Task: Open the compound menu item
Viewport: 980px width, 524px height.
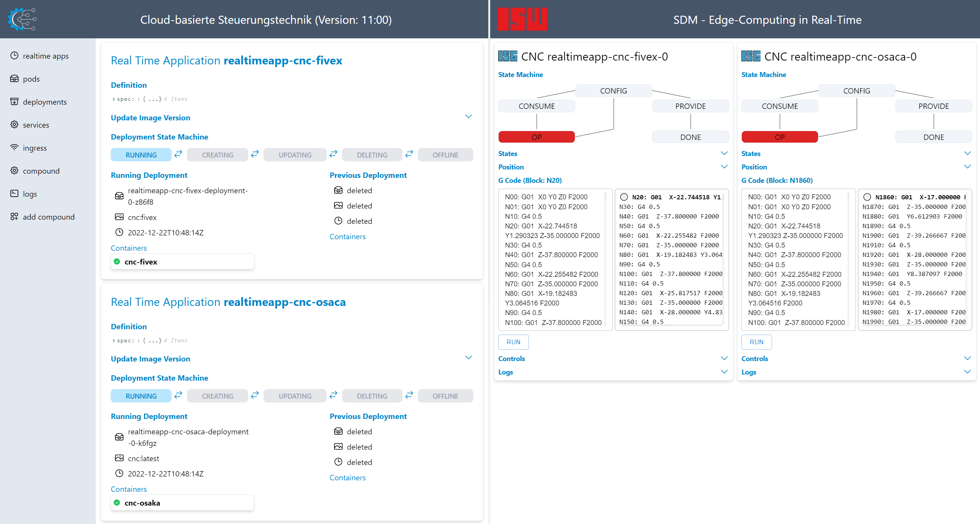Action: tap(41, 171)
